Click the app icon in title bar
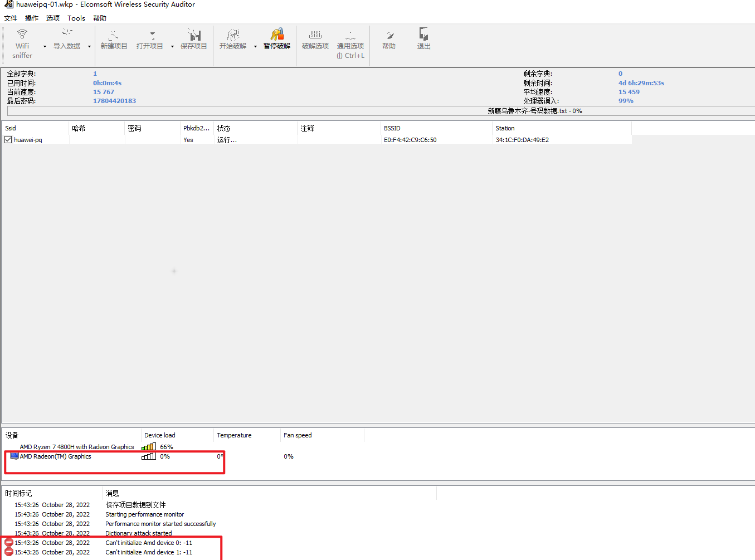Screen dimensions: 755x560 tap(8, 4)
